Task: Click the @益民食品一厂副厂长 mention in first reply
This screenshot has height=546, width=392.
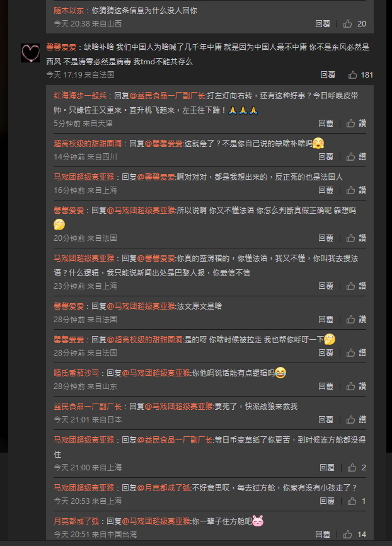Action: click(168, 96)
